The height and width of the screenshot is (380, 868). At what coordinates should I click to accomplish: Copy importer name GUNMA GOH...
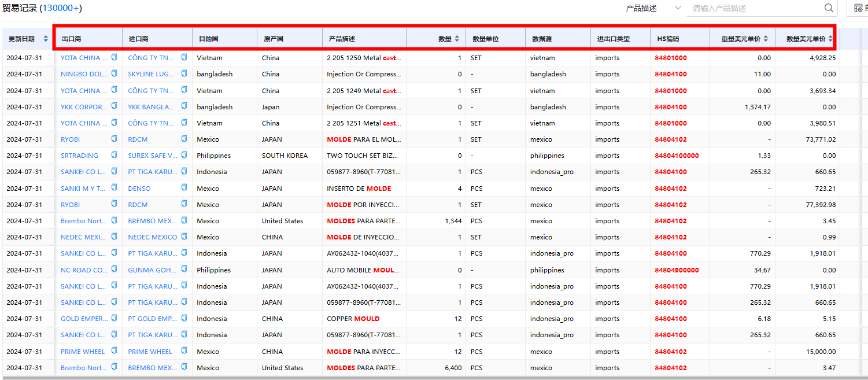tap(184, 270)
